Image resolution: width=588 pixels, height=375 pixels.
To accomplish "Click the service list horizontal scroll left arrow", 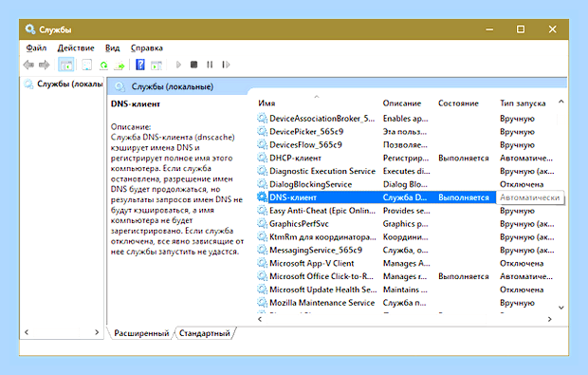I will click(x=260, y=319).
